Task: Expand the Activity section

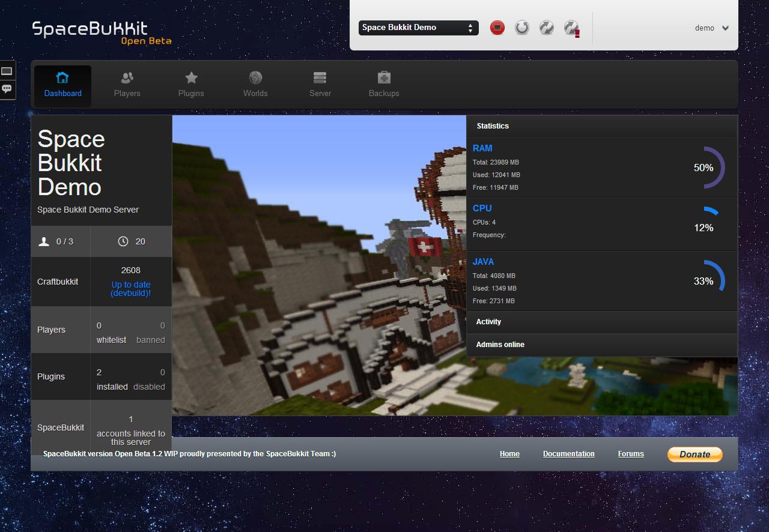Action: tap(602, 322)
